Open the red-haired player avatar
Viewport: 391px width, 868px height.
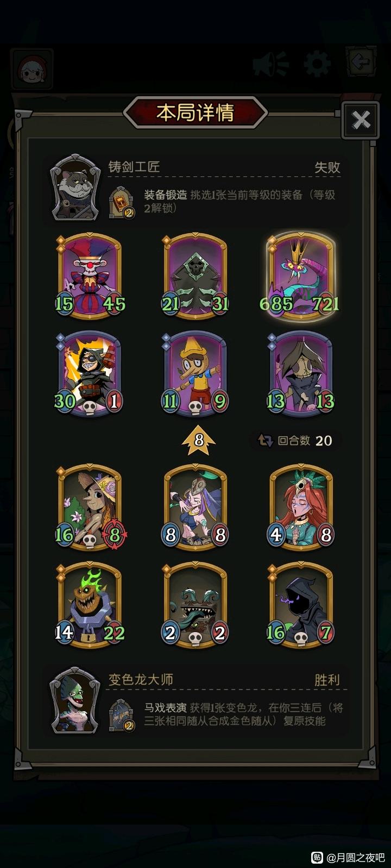click(x=31, y=69)
